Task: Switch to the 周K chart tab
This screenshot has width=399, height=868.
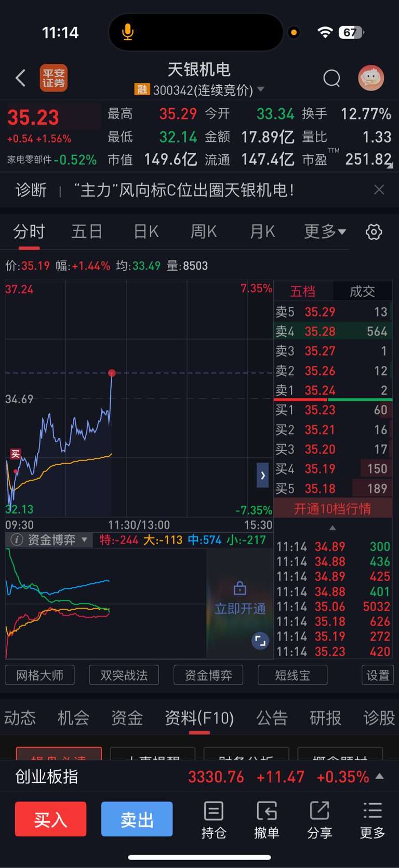Action: click(204, 231)
